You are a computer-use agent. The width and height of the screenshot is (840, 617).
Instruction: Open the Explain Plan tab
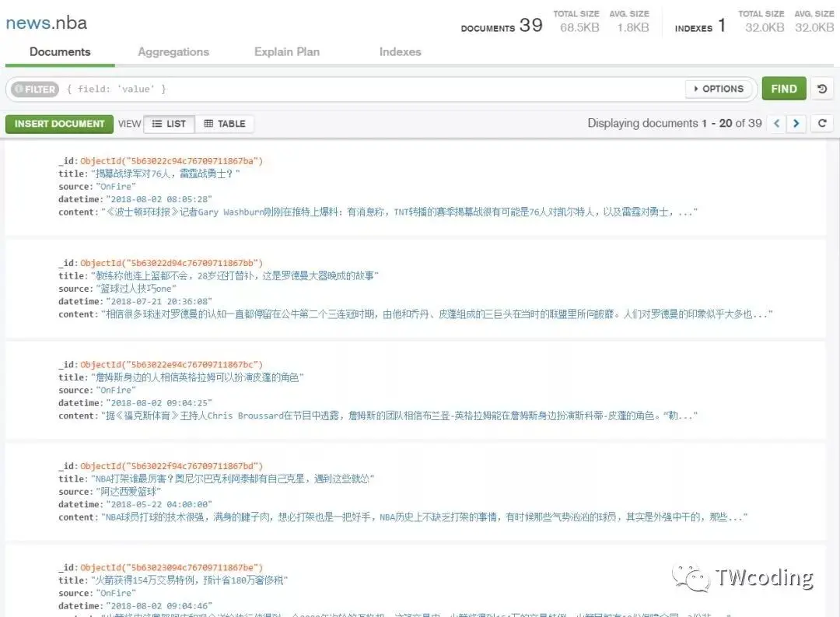coord(287,52)
